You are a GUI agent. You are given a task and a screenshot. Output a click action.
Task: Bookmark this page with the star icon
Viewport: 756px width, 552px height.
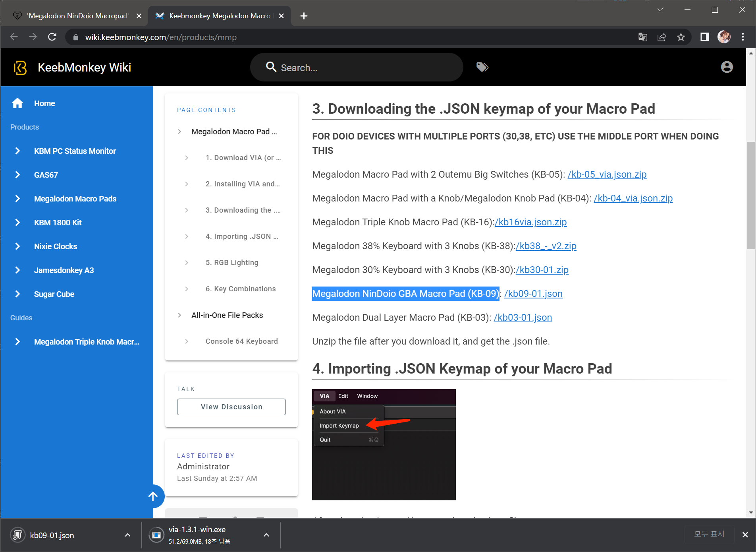(x=681, y=37)
